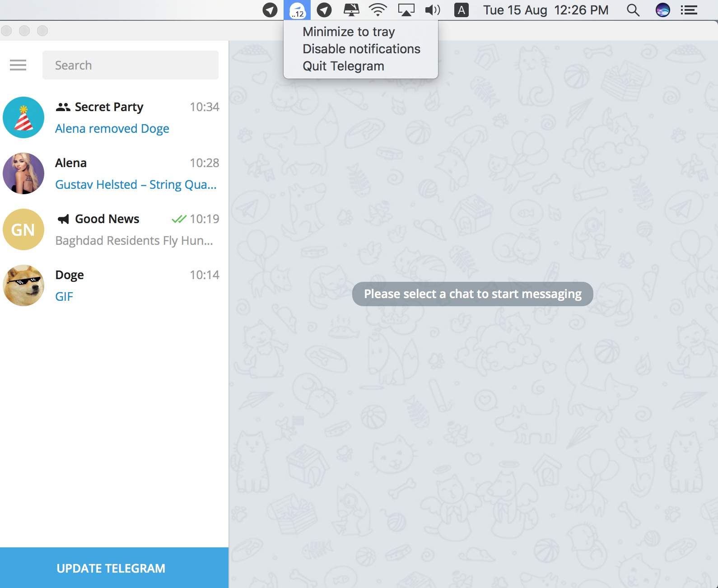Click the UPDATE TELEGRAM button
This screenshot has width=718, height=588.
114,568
